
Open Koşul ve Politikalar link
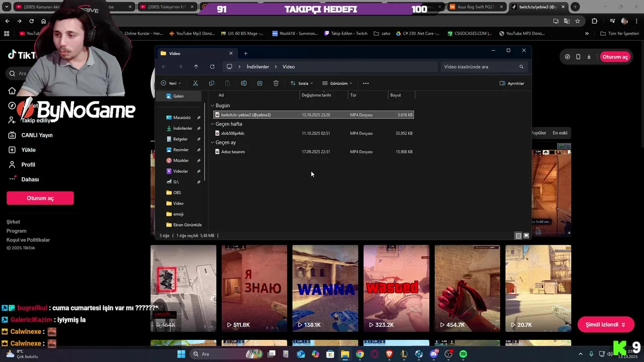tap(28, 240)
